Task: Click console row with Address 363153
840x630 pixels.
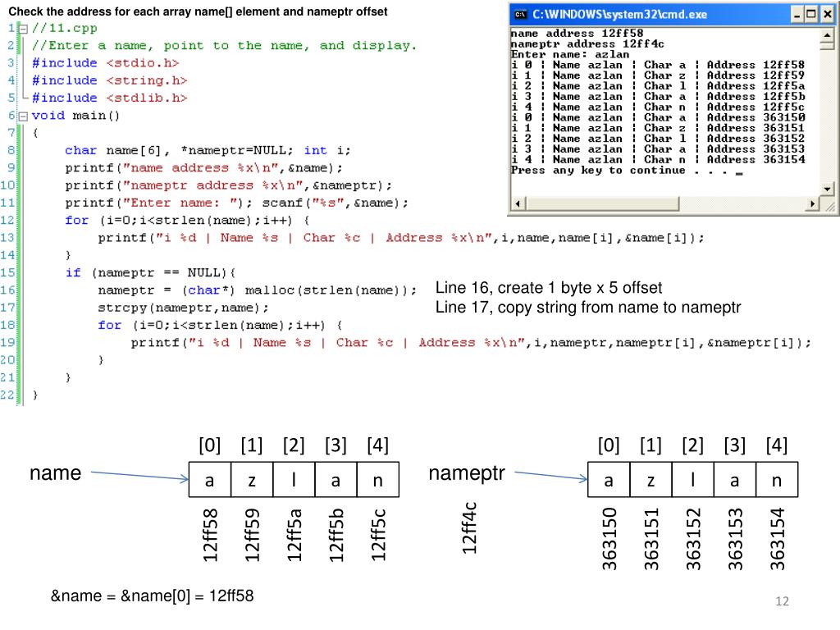Action: (658, 149)
